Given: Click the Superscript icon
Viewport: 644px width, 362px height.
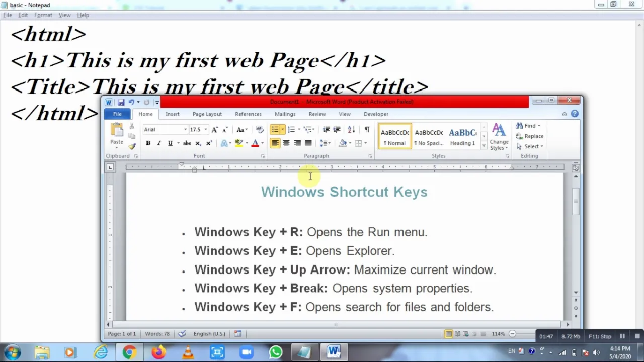Looking at the screenshot, I should 209,143.
